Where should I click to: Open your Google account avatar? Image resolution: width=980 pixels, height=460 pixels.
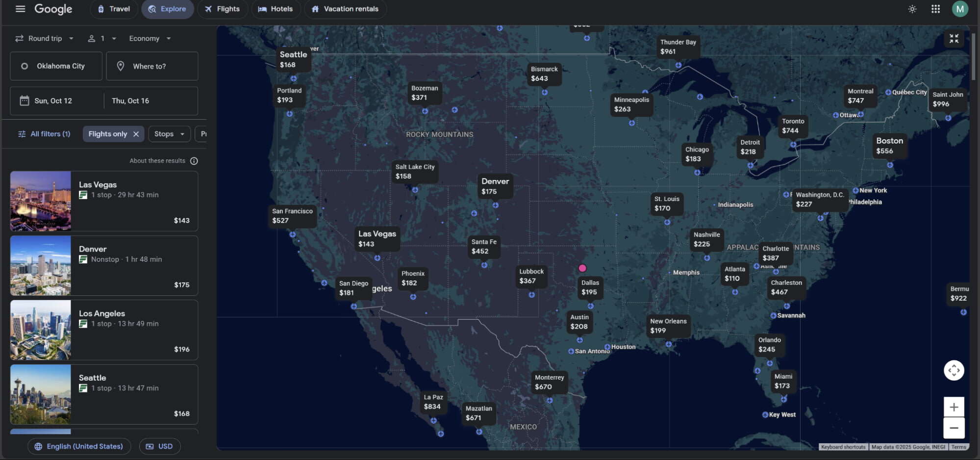coord(959,8)
